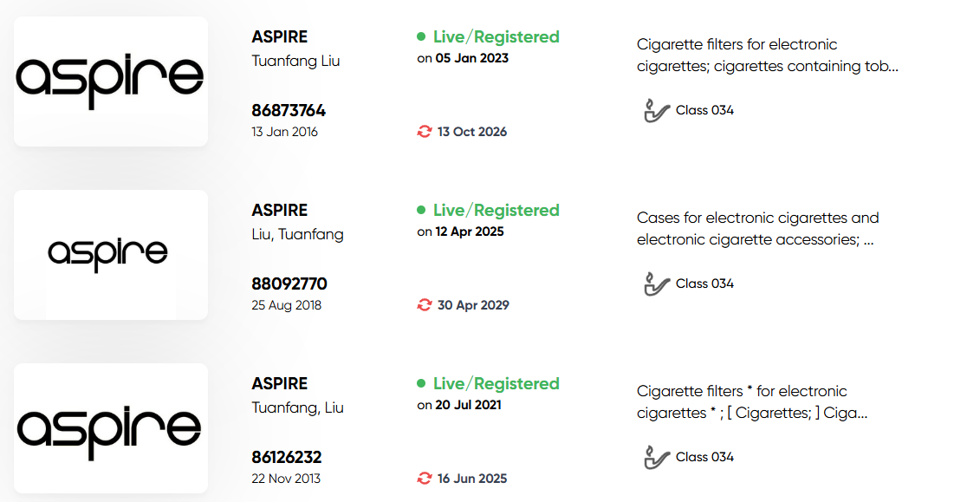Image resolution: width=980 pixels, height=502 pixels.
Task: Open the small aspire logo thumbnail for 88092770
Action: coord(111,255)
